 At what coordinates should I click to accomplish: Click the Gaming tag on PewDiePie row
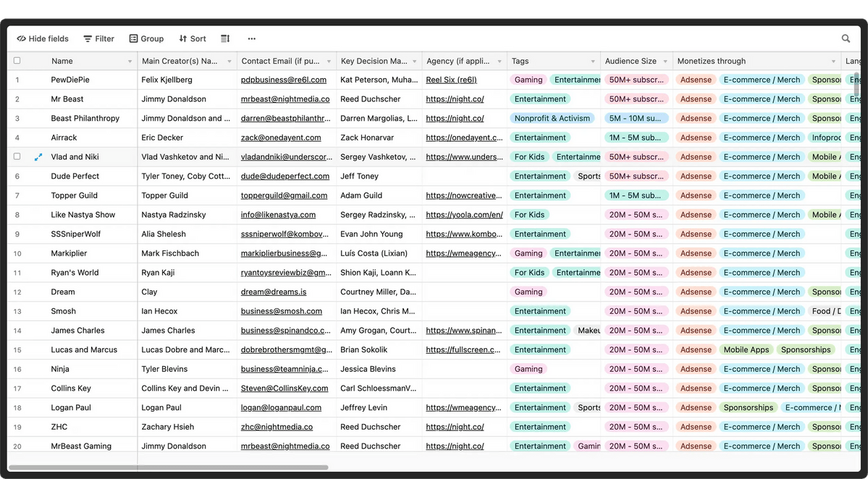pos(528,80)
